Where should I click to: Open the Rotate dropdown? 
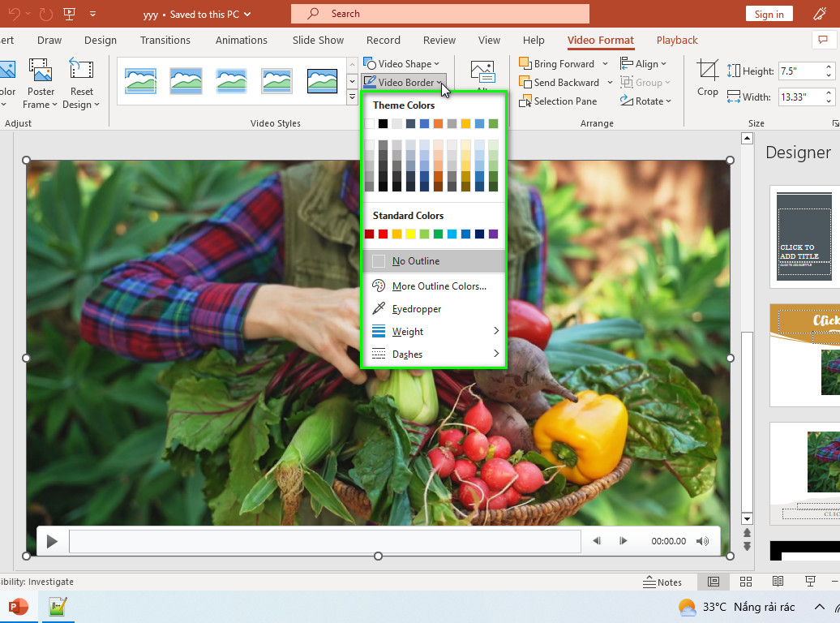pos(645,101)
